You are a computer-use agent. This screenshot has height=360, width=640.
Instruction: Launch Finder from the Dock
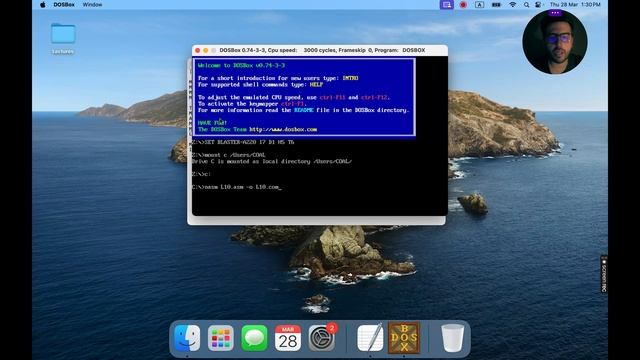(187, 338)
